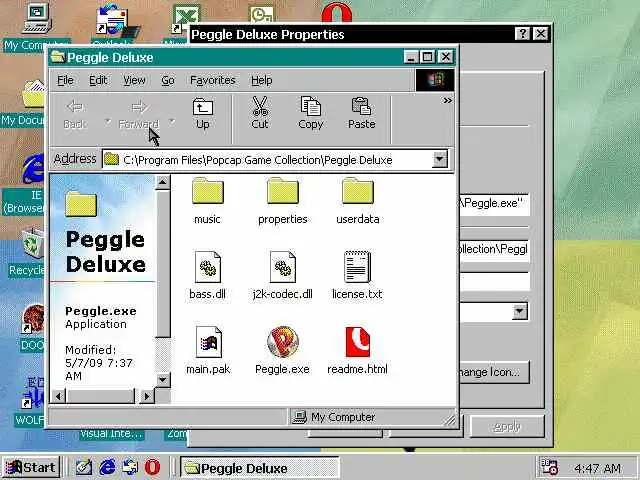Click the info pane scroll right arrow

point(147,396)
